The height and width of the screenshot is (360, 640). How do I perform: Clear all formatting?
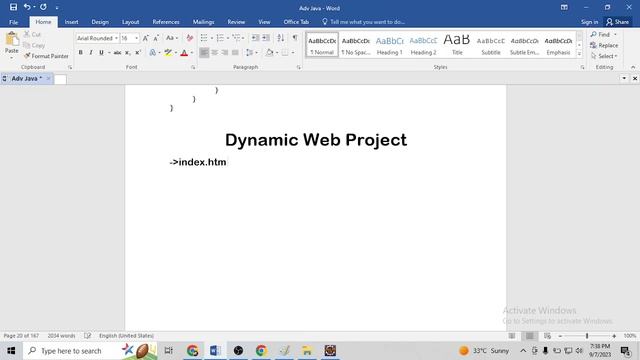(x=189, y=38)
